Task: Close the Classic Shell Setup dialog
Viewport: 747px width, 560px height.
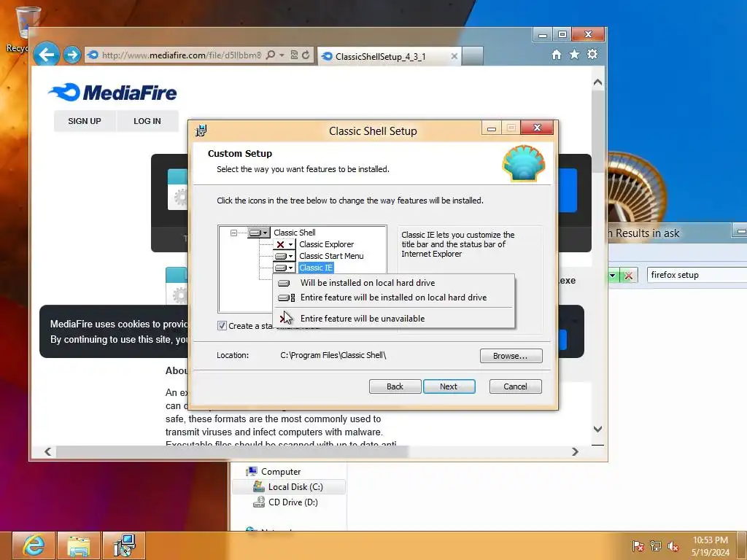Action: click(537, 128)
